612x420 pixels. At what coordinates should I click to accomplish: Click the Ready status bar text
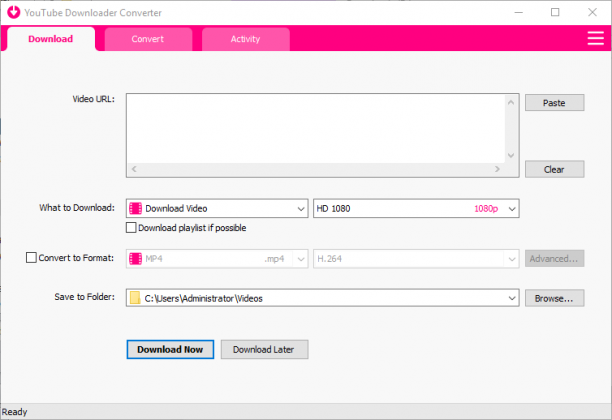click(14, 412)
